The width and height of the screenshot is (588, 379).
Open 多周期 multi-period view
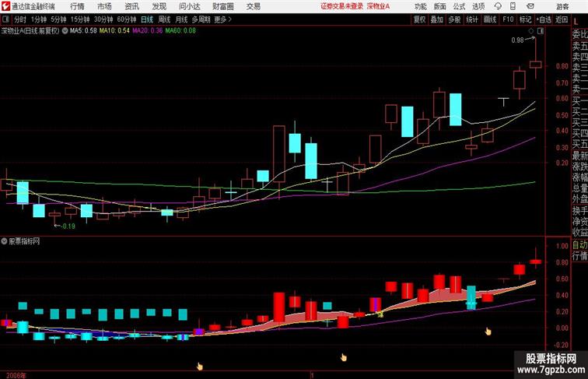point(201,19)
